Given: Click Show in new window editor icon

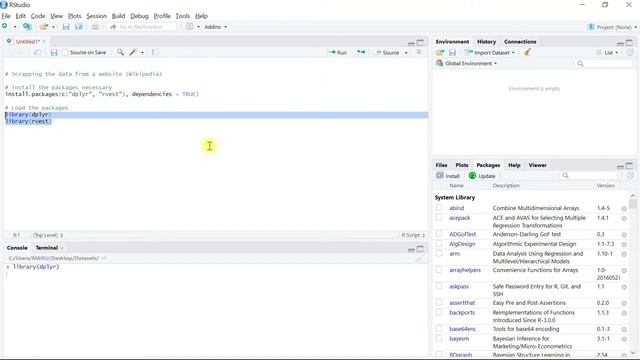Looking at the screenshot, I should 37,52.
